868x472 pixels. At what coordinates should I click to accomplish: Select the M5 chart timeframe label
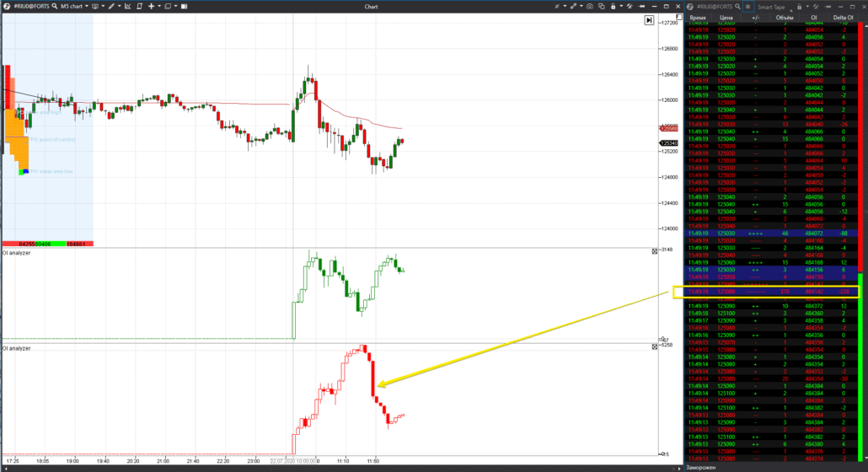[x=72, y=6]
